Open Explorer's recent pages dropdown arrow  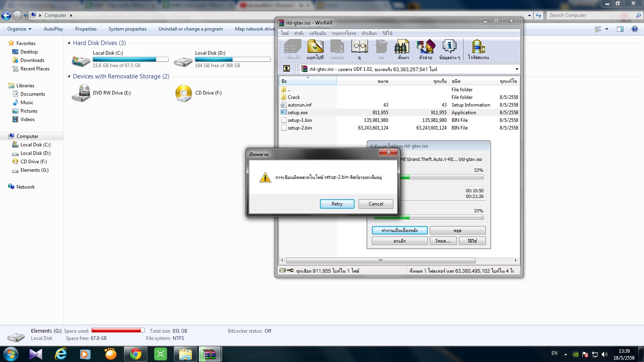pyautogui.click(x=26, y=16)
